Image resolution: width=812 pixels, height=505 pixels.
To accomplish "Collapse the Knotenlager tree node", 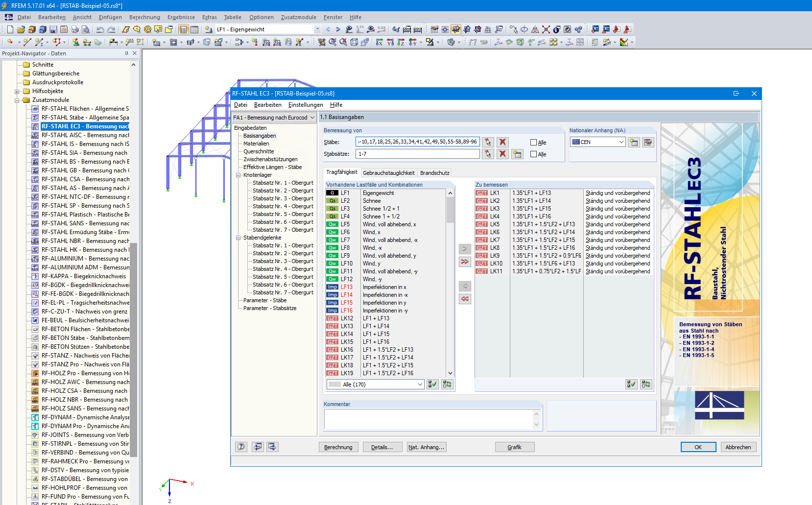I will point(239,175).
